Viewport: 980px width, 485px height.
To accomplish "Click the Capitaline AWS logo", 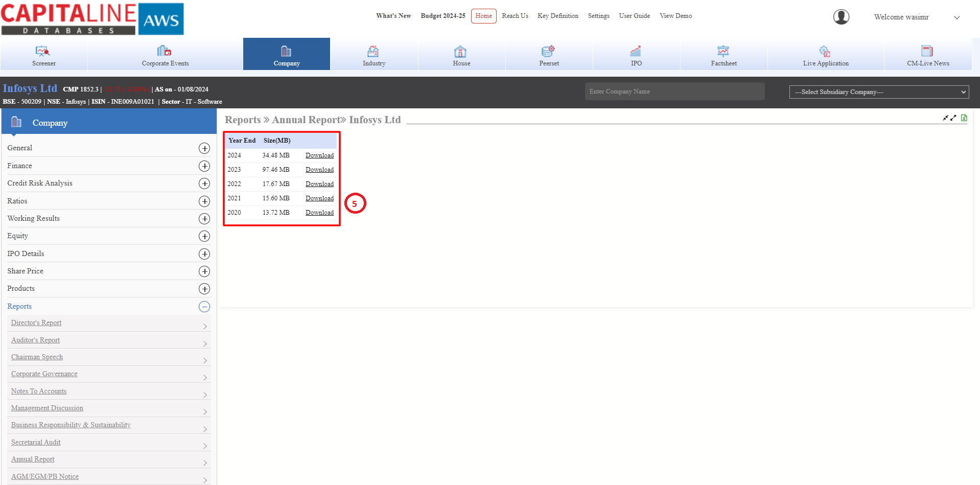I will tap(92, 19).
